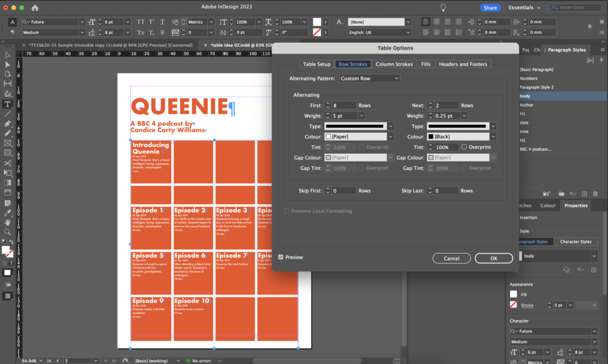Screen dimensions: 608x364
Task: Toggle the Preview checkbox
Action: [x=281, y=257]
